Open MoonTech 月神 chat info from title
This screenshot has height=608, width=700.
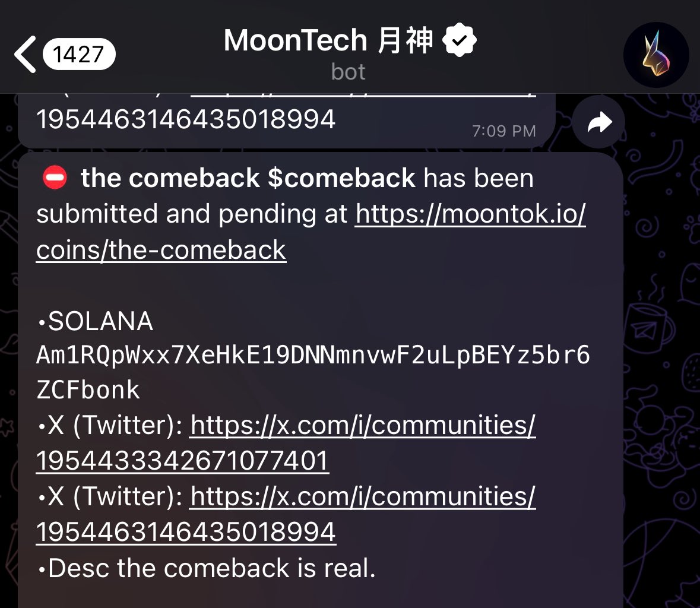[x=328, y=40]
